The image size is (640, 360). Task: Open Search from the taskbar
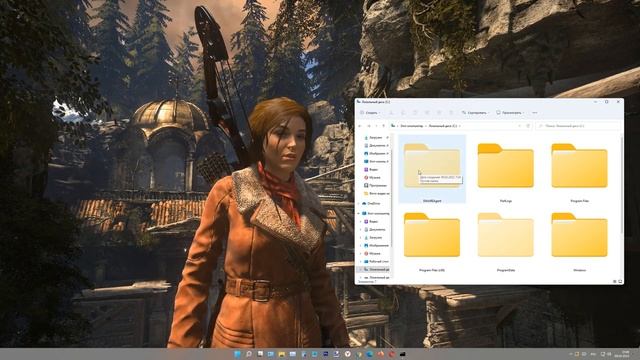coord(249,354)
